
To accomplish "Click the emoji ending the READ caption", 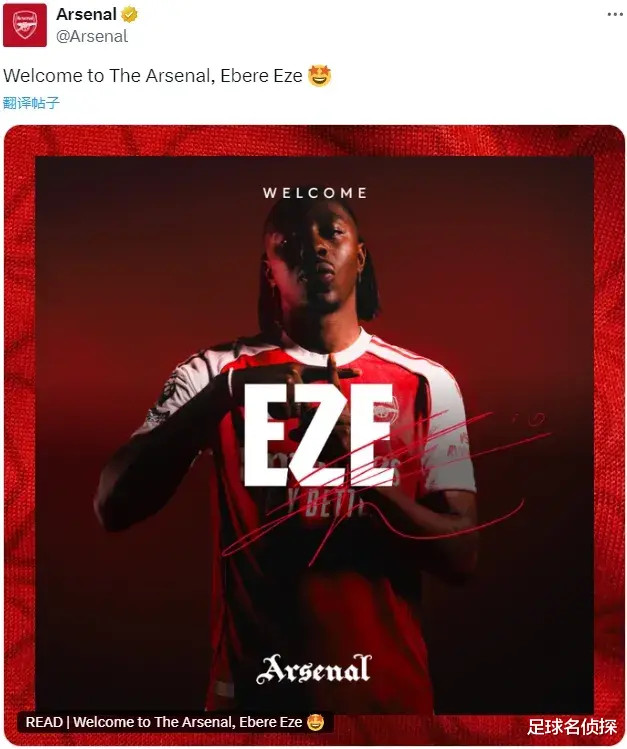I will (314, 722).
